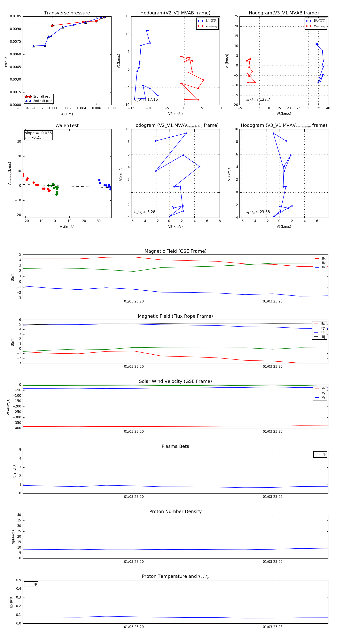Image resolution: width=351 pixels, height=644 pixels.
Task: Click the 'Solar Wind Velocity (GSE Frame)' title
Action: [x=175, y=381]
